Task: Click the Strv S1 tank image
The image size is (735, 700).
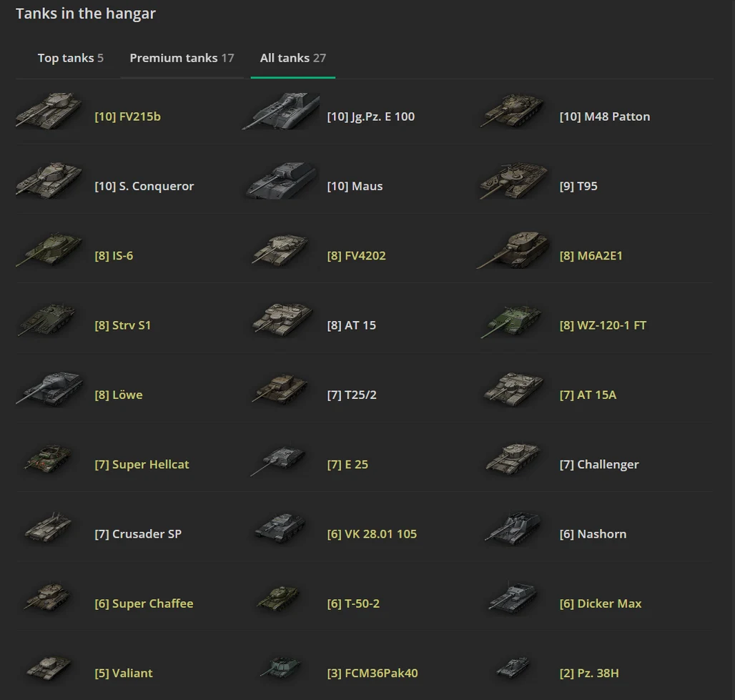Action: 46,320
